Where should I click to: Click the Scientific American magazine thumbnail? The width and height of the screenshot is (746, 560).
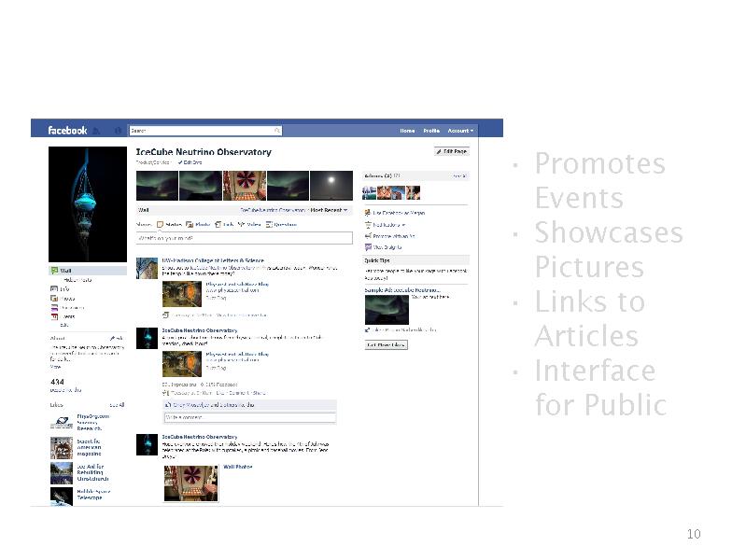[62, 448]
